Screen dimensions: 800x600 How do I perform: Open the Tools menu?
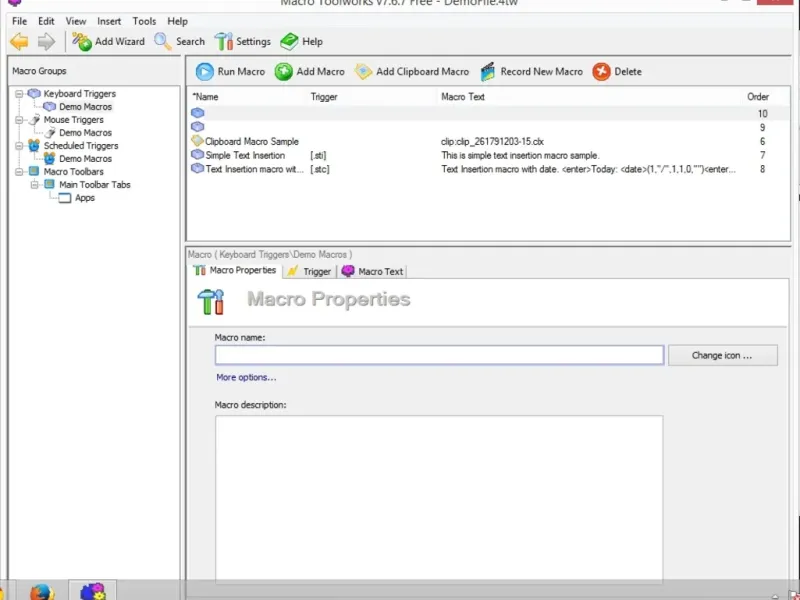[144, 21]
